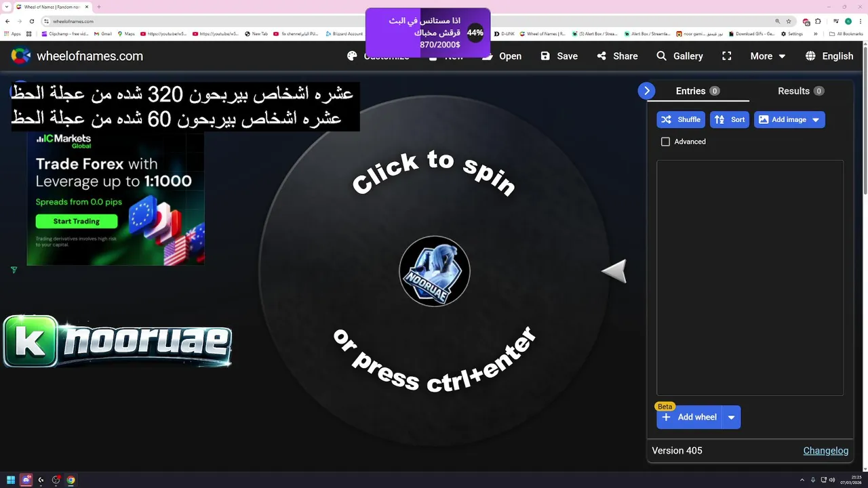Save the current wheel
The width and height of the screenshot is (868, 488).
(x=559, y=56)
